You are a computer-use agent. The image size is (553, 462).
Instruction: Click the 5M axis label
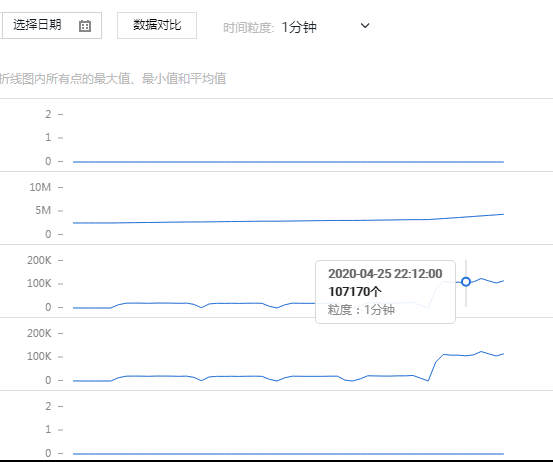[x=43, y=211]
